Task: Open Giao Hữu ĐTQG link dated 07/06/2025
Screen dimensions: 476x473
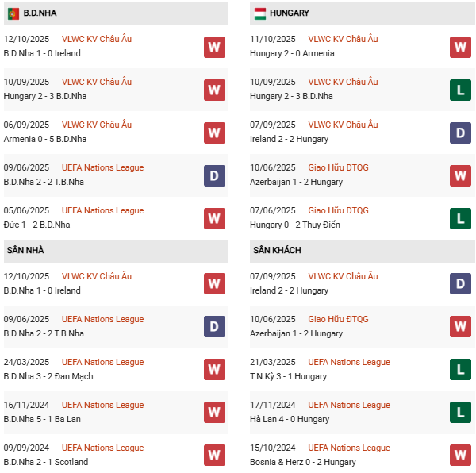Action: pos(338,210)
